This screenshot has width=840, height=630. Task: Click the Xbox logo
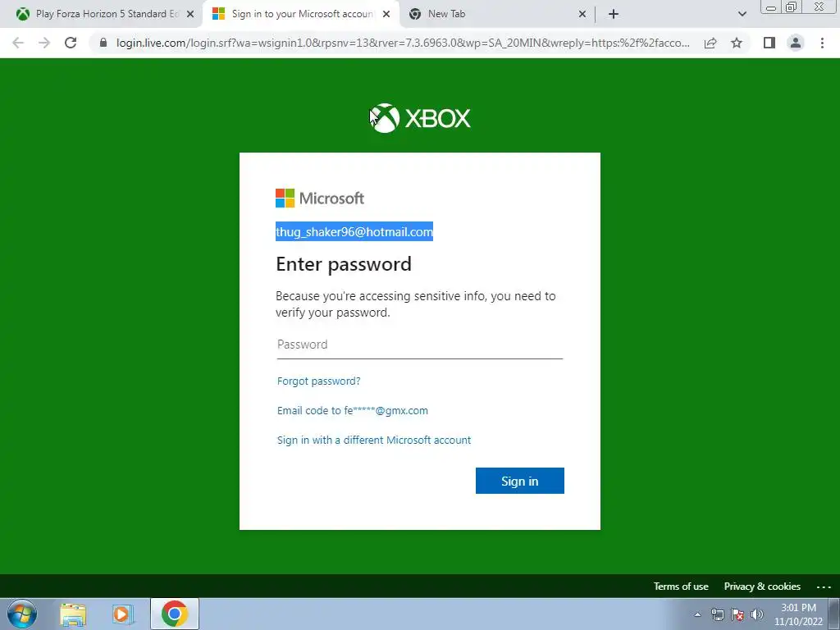[x=419, y=118]
